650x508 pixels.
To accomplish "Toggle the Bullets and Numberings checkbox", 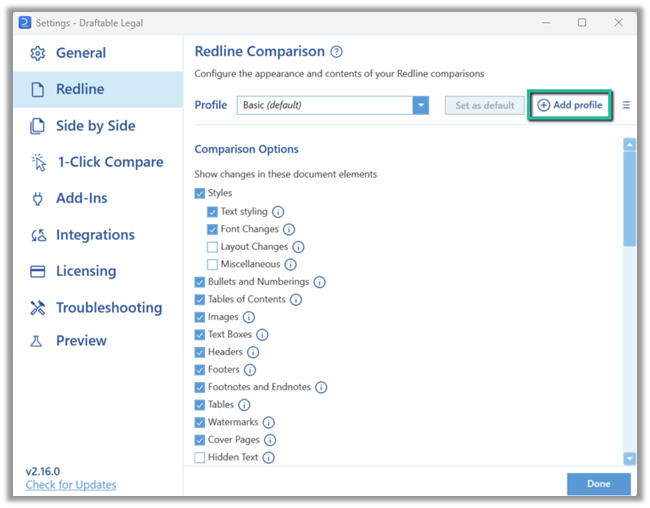I will (200, 282).
